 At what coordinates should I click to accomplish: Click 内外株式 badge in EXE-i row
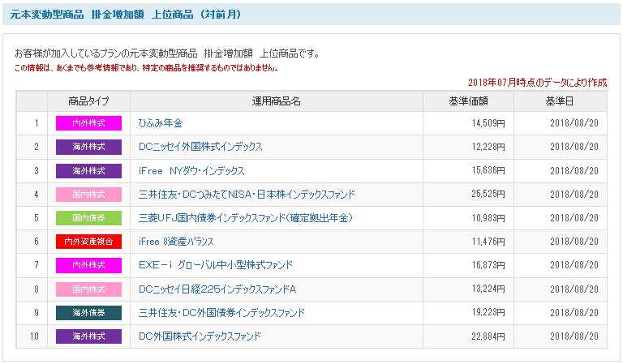(x=88, y=265)
